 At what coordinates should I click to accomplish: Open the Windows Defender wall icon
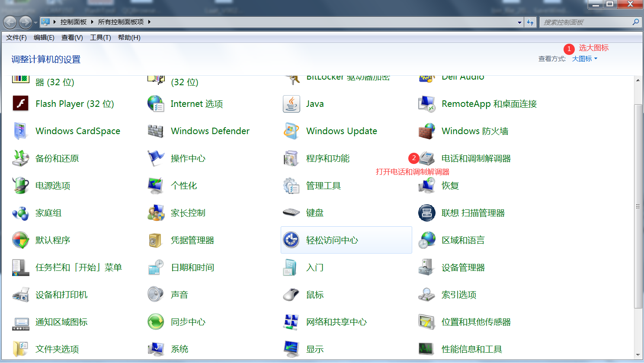pyautogui.click(x=156, y=131)
